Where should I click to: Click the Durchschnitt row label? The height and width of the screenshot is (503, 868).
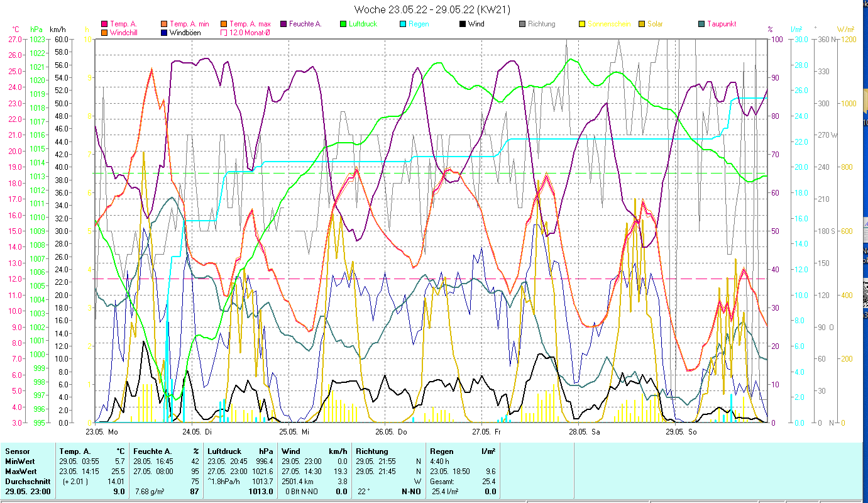(x=26, y=482)
